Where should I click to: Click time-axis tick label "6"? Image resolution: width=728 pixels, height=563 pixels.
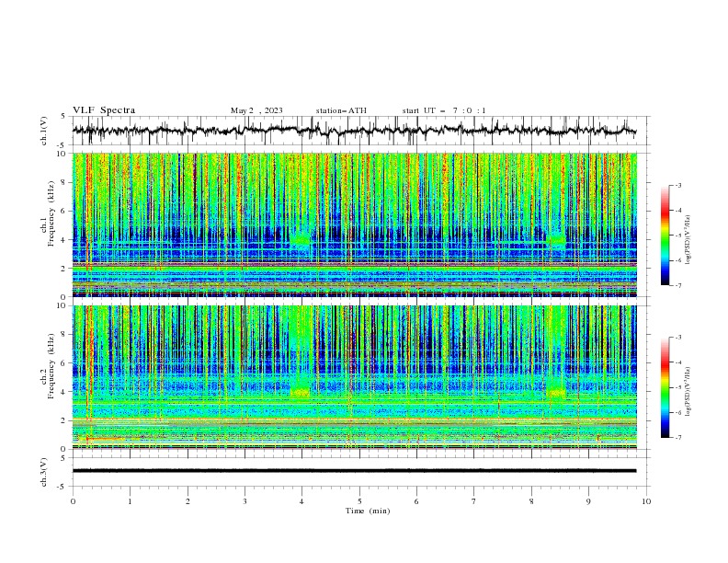pyautogui.click(x=416, y=501)
